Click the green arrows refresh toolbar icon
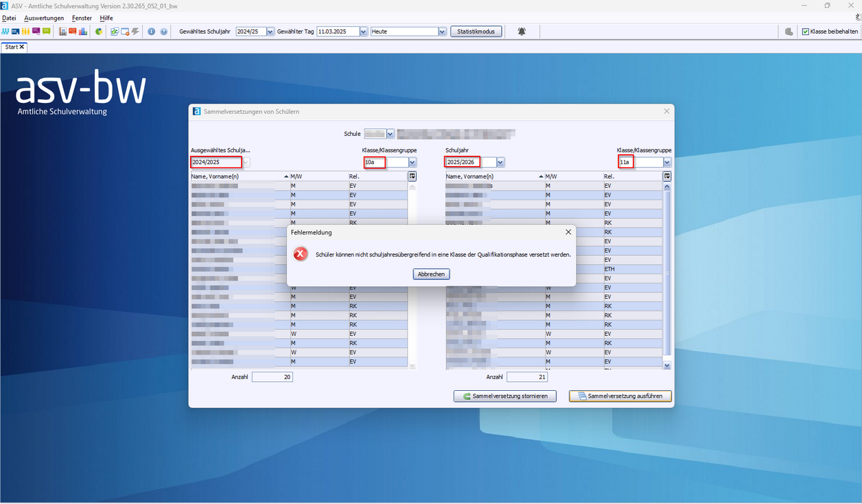The height and width of the screenshot is (504, 862). (115, 32)
